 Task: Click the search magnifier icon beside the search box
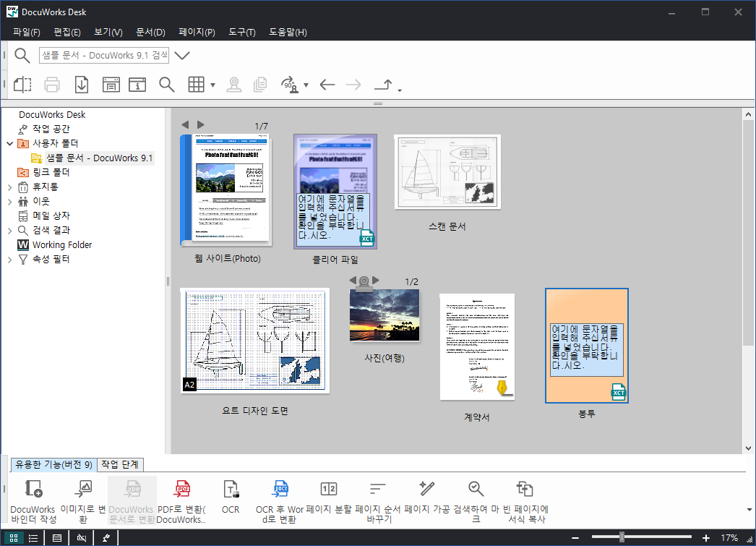pyautogui.click(x=22, y=56)
